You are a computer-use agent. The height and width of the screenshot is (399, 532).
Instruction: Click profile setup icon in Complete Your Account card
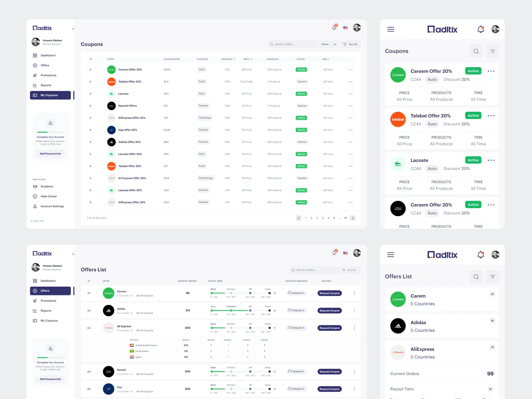tap(51, 123)
